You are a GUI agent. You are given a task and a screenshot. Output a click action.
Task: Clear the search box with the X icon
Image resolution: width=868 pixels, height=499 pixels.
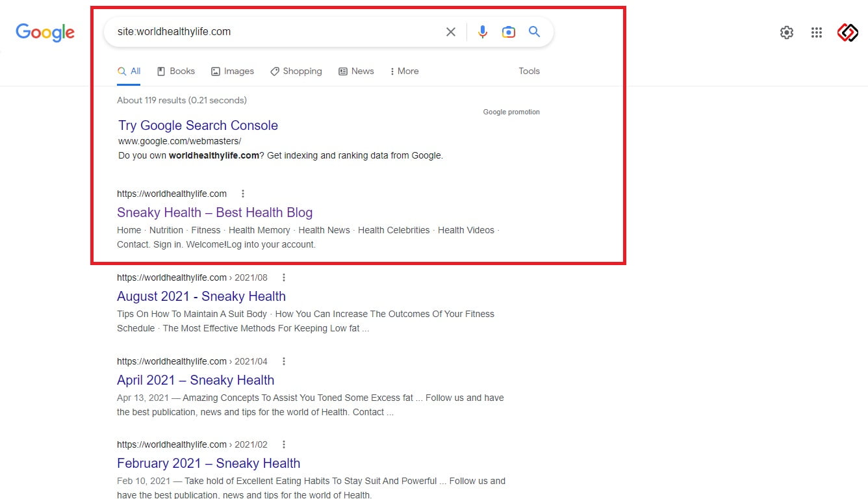coord(450,32)
